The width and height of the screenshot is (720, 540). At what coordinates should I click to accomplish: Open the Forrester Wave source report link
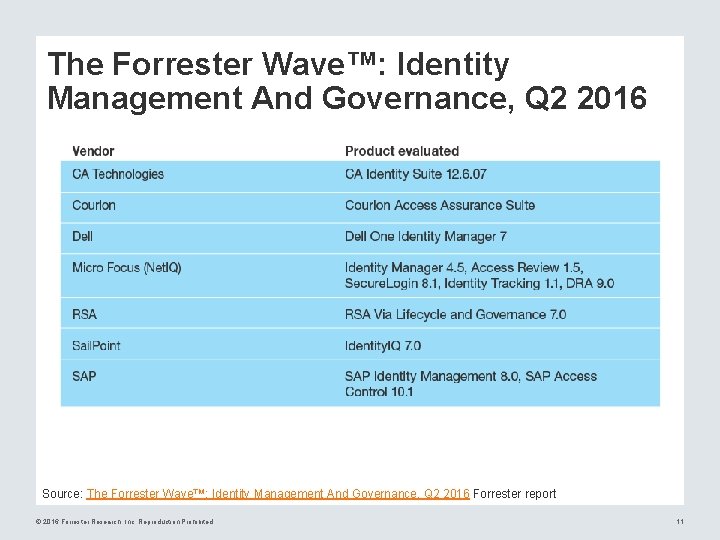(278, 494)
